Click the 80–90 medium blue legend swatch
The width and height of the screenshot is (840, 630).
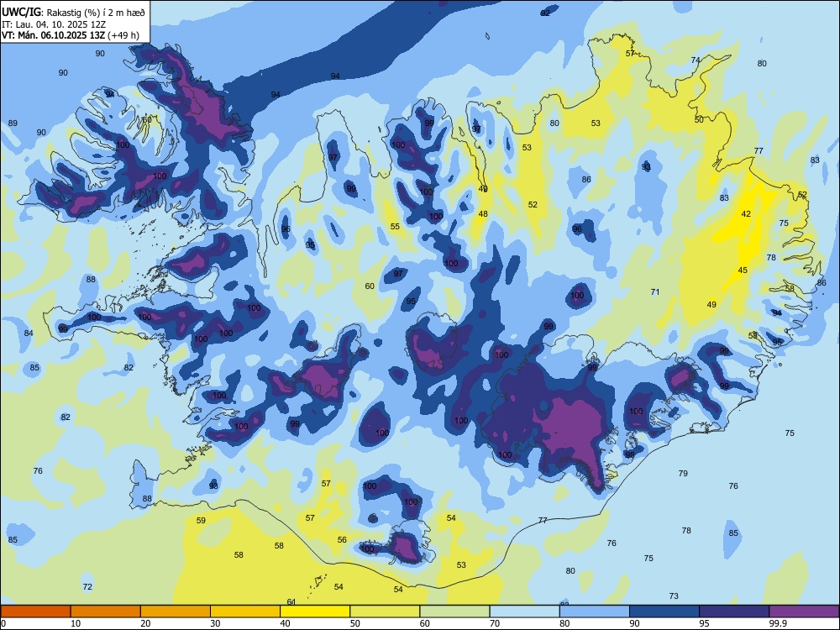coord(595,612)
